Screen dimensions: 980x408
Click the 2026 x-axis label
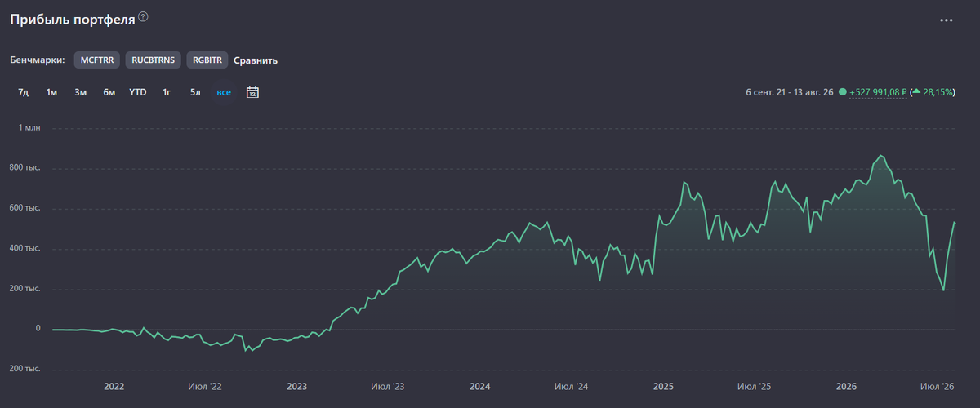tap(846, 386)
